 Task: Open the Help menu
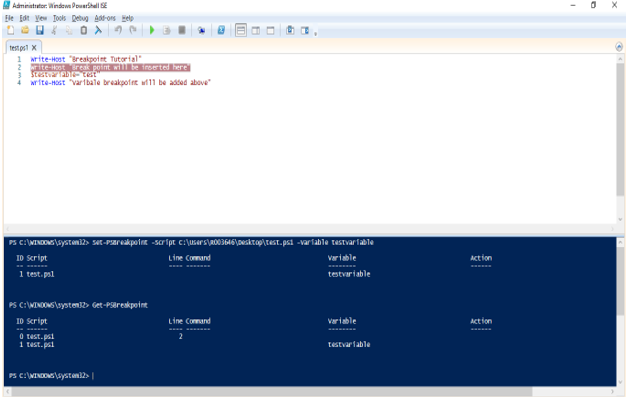point(127,18)
